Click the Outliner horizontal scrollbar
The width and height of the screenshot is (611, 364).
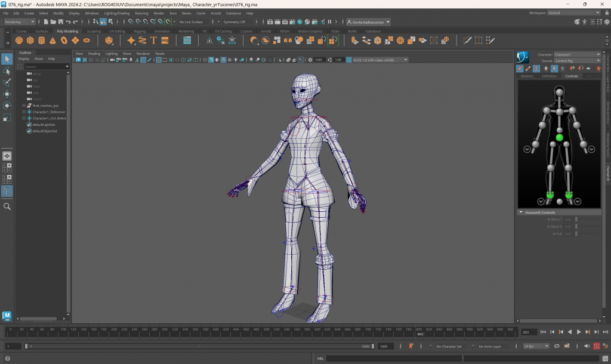pyautogui.click(x=38, y=319)
